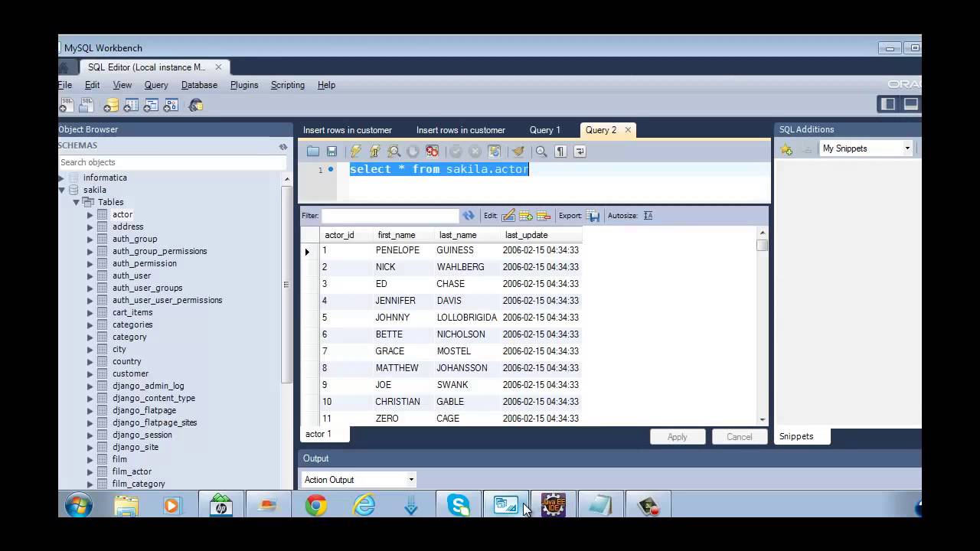Open a new SQL tab icon

(x=67, y=105)
